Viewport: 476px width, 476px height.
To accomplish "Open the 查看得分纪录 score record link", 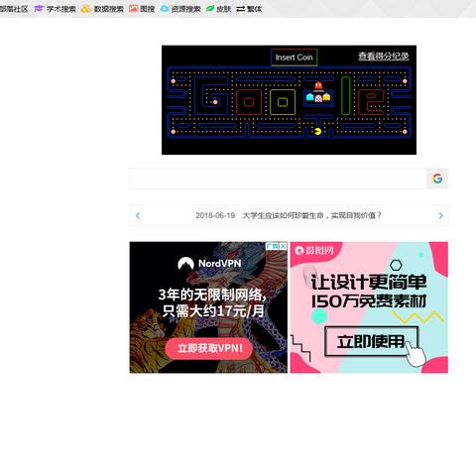I will pos(384,57).
